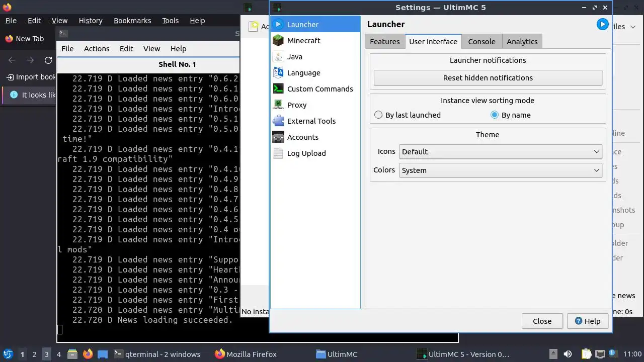Screen dimensions: 644x362
Task: Open Firefox Tools menu
Action: (x=171, y=21)
